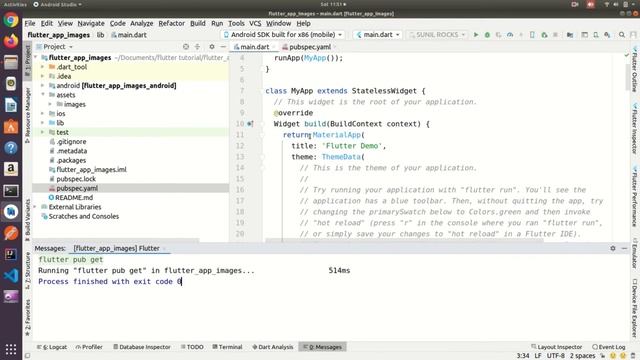Click the line 10 gutter override marker
The height and width of the screenshot is (360, 640).
click(250, 124)
